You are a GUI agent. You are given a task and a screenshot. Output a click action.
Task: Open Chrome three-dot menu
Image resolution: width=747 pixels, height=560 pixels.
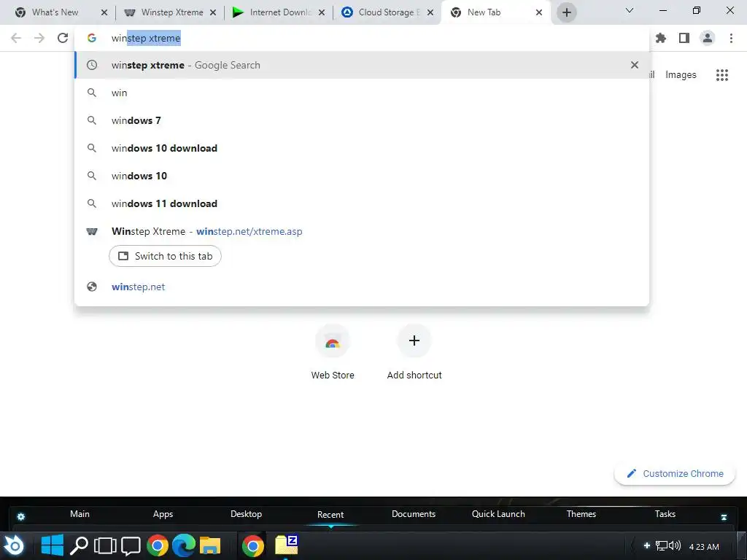click(x=731, y=38)
